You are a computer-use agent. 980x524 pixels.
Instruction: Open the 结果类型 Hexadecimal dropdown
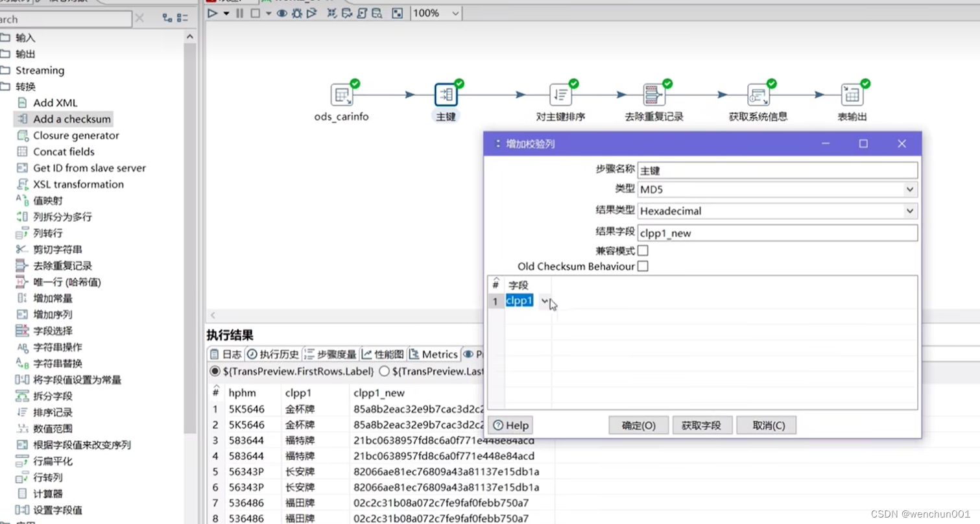coord(911,211)
